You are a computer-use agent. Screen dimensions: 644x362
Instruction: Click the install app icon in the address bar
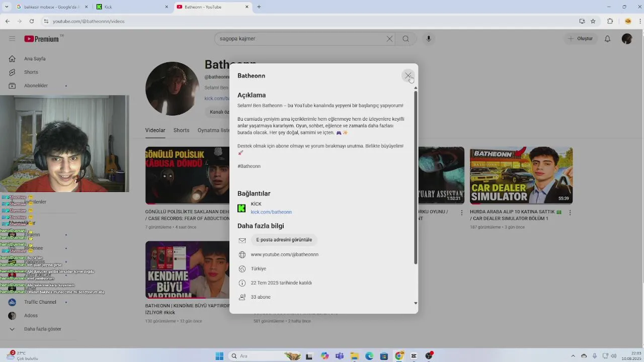[582, 21]
